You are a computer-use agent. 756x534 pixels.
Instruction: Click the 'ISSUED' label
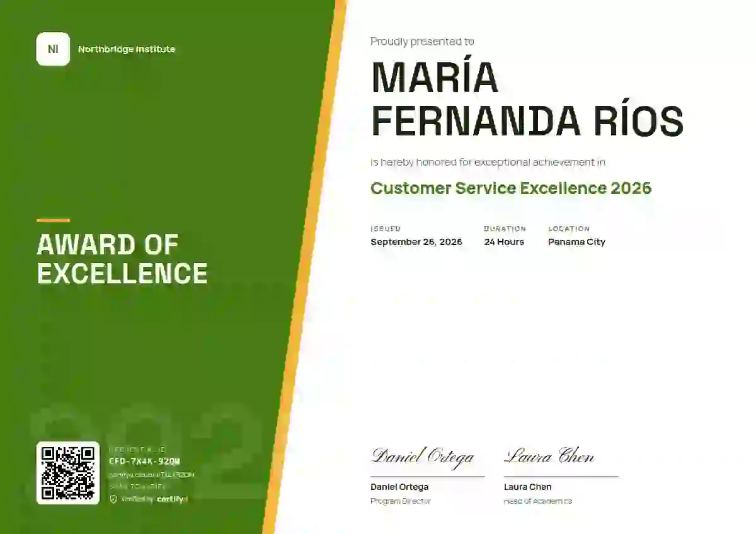(386, 229)
